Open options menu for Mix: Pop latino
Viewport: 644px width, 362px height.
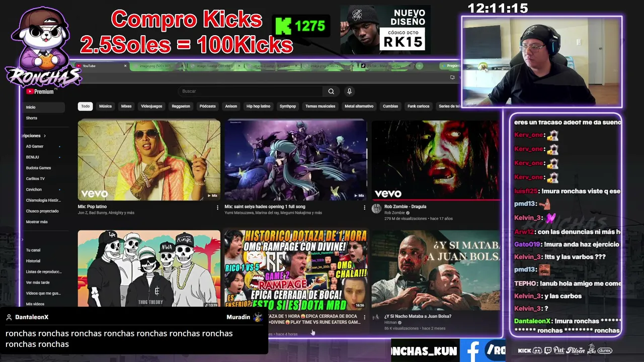pos(217,207)
